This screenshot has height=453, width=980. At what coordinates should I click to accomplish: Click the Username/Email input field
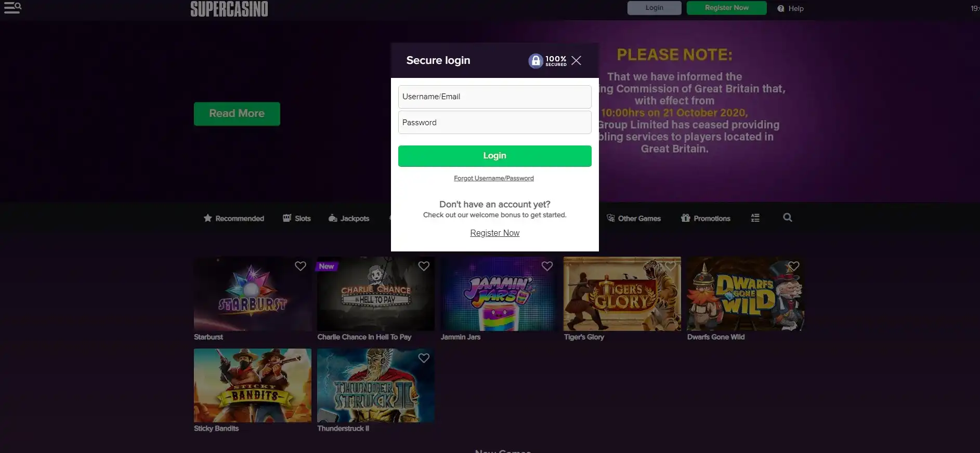[x=494, y=97]
